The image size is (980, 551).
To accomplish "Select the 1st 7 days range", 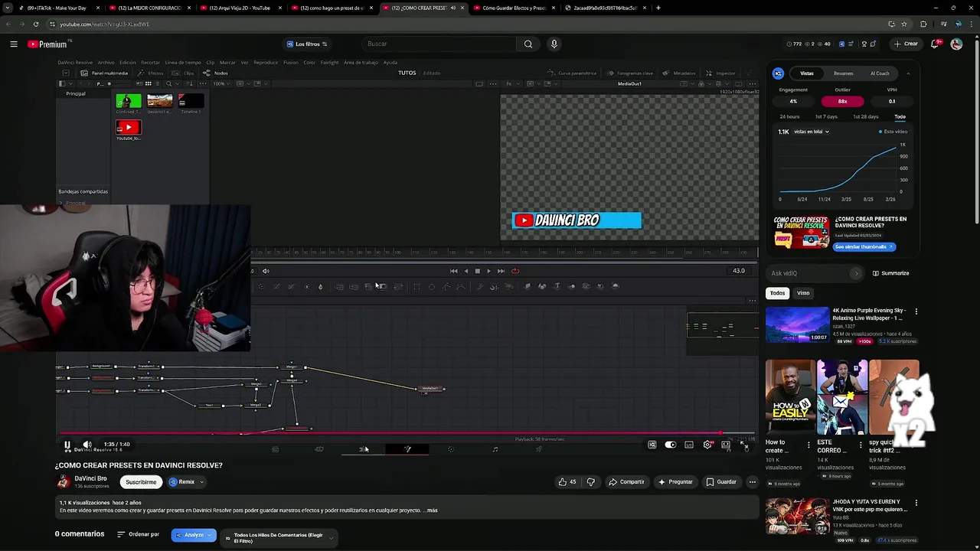I will pos(826,116).
